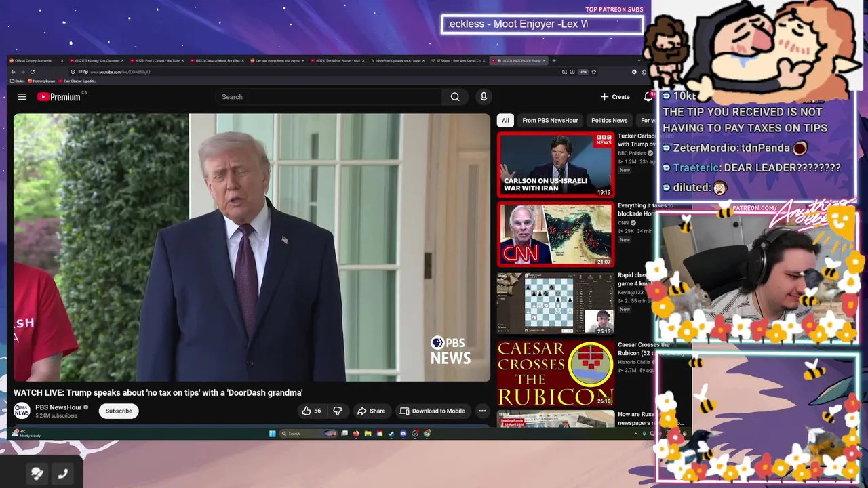The height and width of the screenshot is (488, 868).
Task: Go back using browser back arrow
Action: tap(13, 72)
